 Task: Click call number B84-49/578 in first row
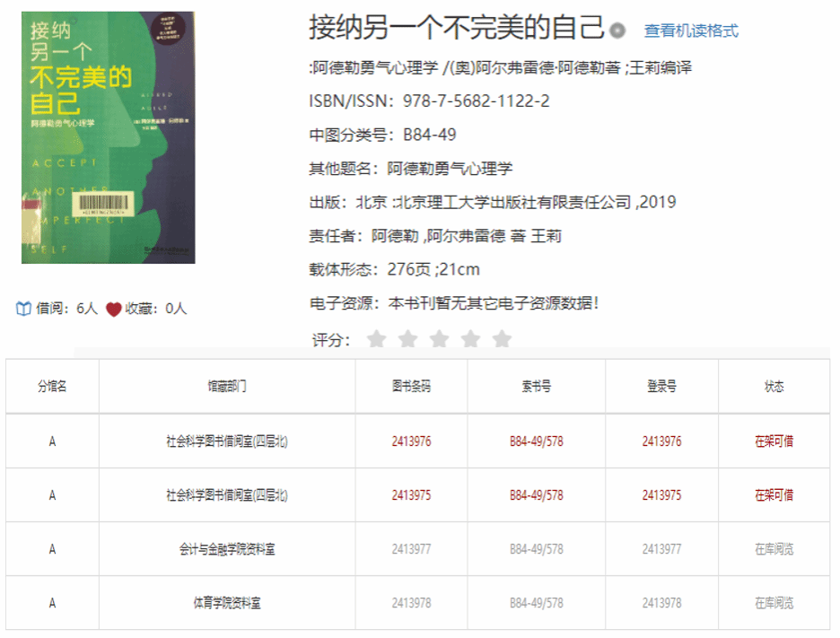tap(537, 441)
